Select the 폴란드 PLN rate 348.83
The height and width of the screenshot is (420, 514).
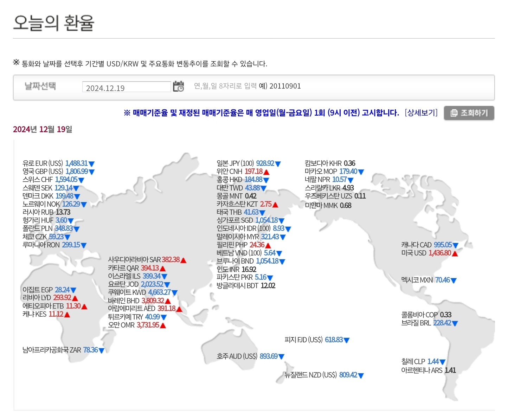pyautogui.click(x=64, y=228)
